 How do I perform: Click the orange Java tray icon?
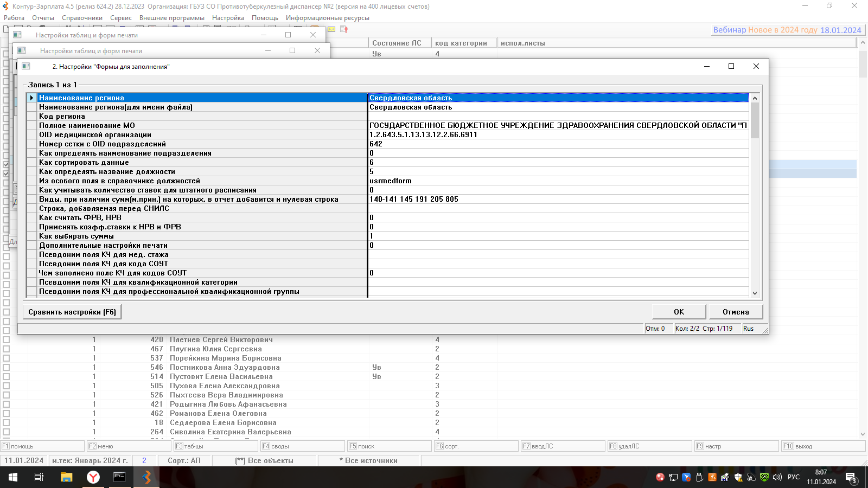point(712,477)
